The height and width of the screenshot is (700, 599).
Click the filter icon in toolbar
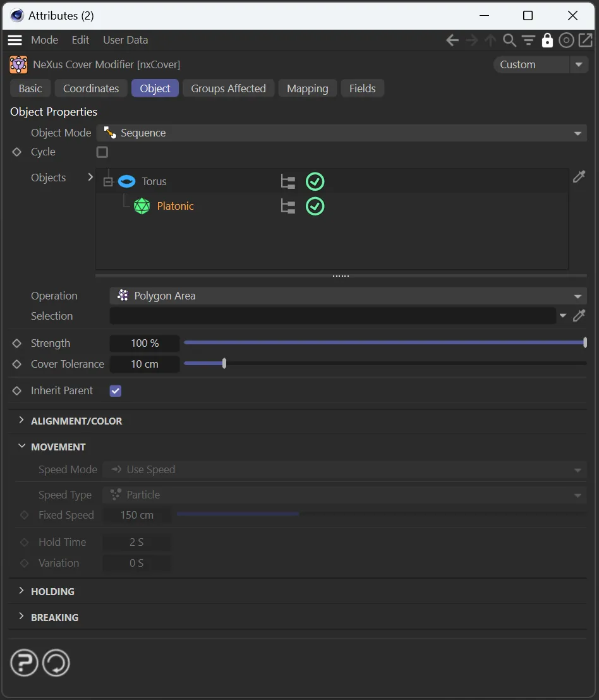tap(528, 40)
